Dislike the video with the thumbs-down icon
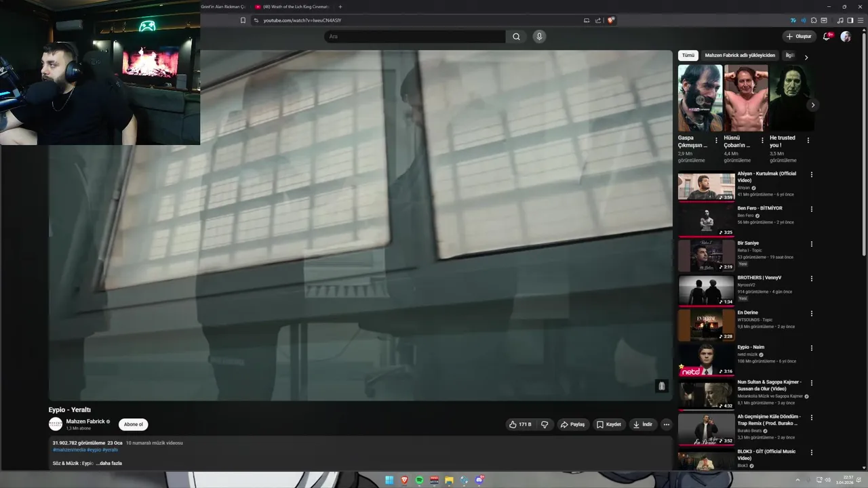The width and height of the screenshot is (868, 488). click(544, 424)
